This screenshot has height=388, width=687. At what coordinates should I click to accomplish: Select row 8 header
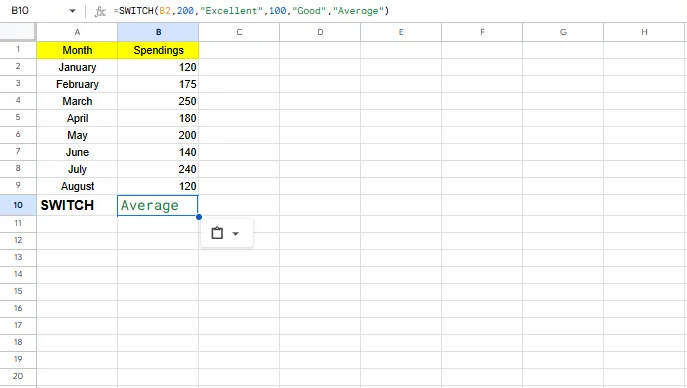pos(18,169)
